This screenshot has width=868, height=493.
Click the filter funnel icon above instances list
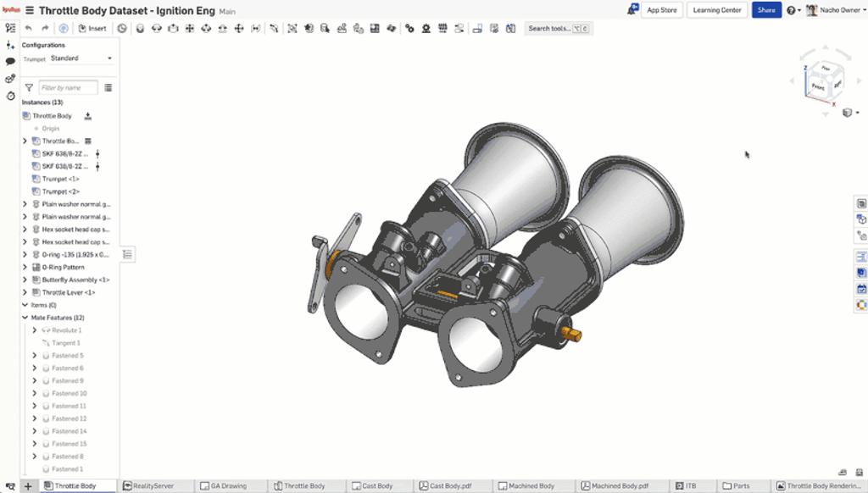click(29, 87)
